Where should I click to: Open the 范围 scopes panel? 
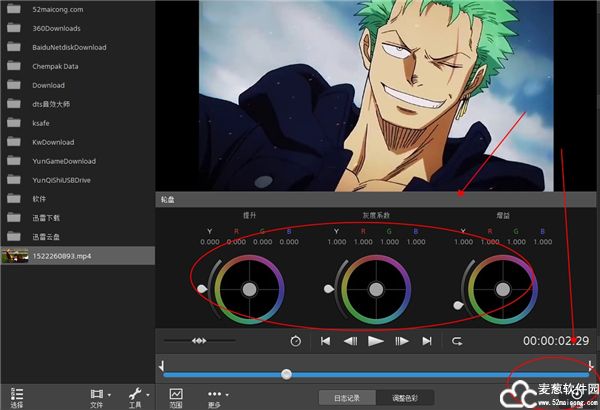click(x=176, y=398)
